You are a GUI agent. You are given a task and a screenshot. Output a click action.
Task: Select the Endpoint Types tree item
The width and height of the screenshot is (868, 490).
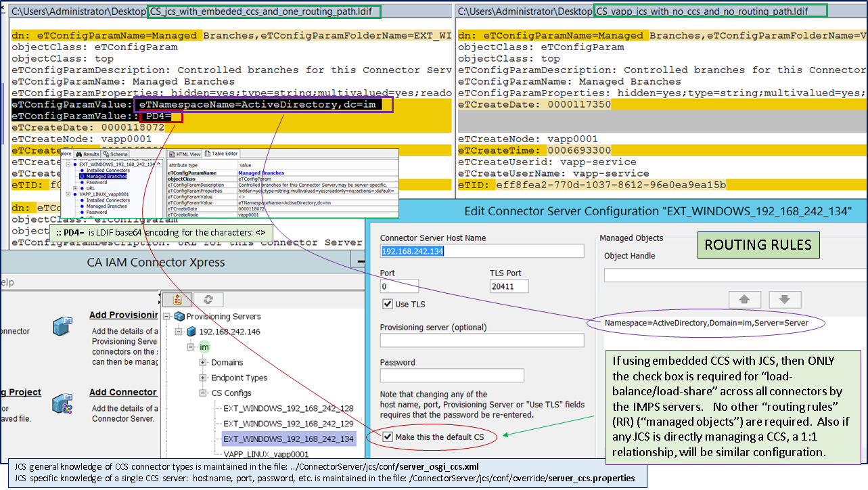(x=239, y=378)
